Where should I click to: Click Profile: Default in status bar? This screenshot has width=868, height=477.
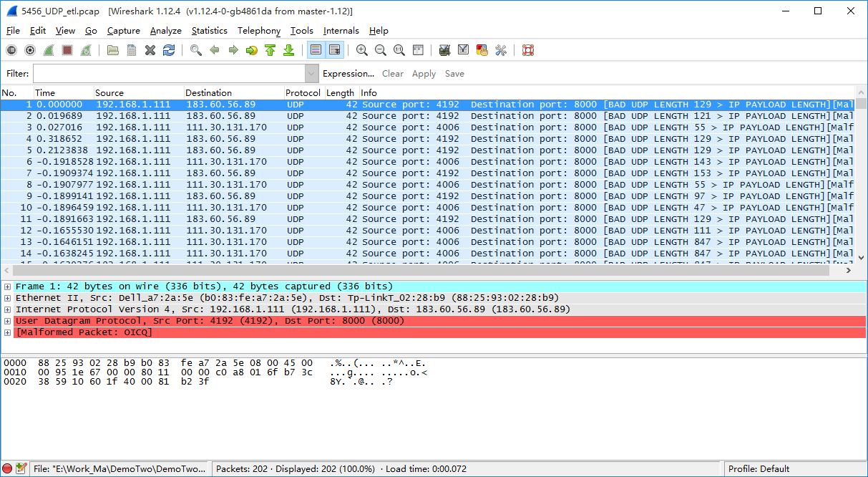click(759, 469)
